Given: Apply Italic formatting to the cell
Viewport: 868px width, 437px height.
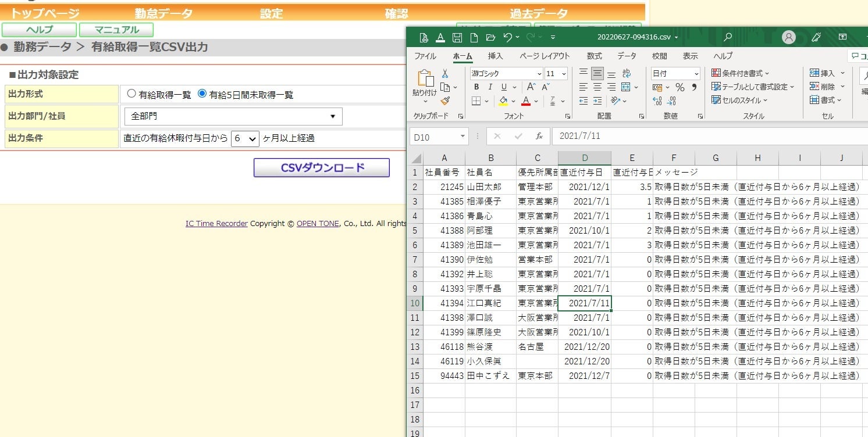Looking at the screenshot, I should click(490, 87).
